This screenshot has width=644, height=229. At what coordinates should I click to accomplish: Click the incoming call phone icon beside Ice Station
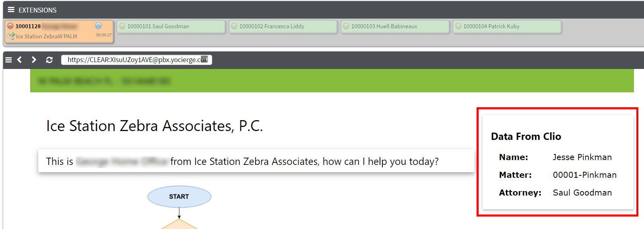click(x=11, y=36)
